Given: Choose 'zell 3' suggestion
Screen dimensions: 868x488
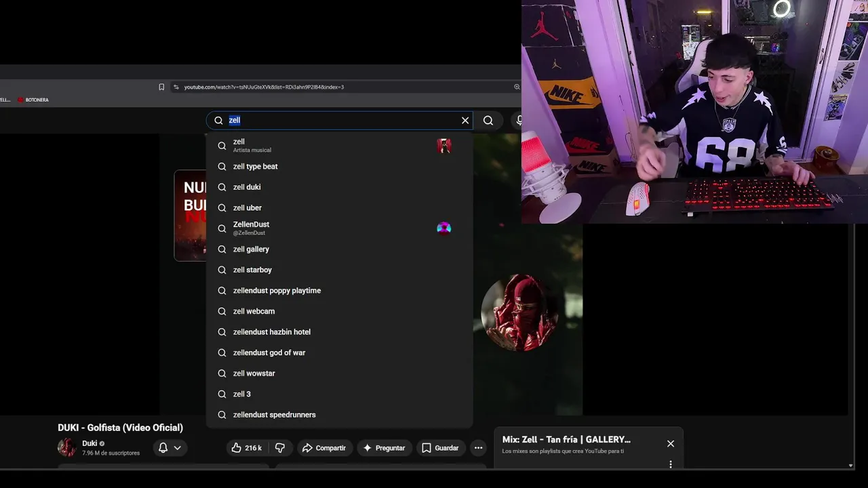Looking at the screenshot, I should pyautogui.click(x=339, y=394).
